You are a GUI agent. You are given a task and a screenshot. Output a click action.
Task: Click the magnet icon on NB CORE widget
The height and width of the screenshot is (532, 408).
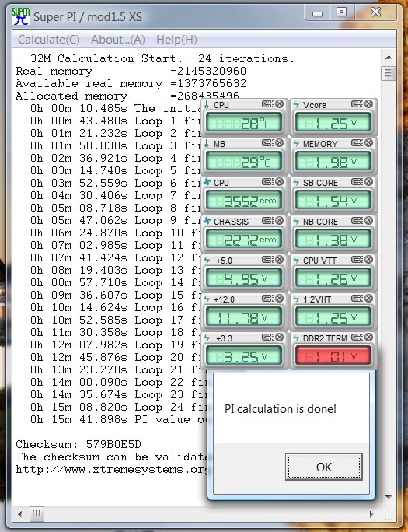click(357, 221)
